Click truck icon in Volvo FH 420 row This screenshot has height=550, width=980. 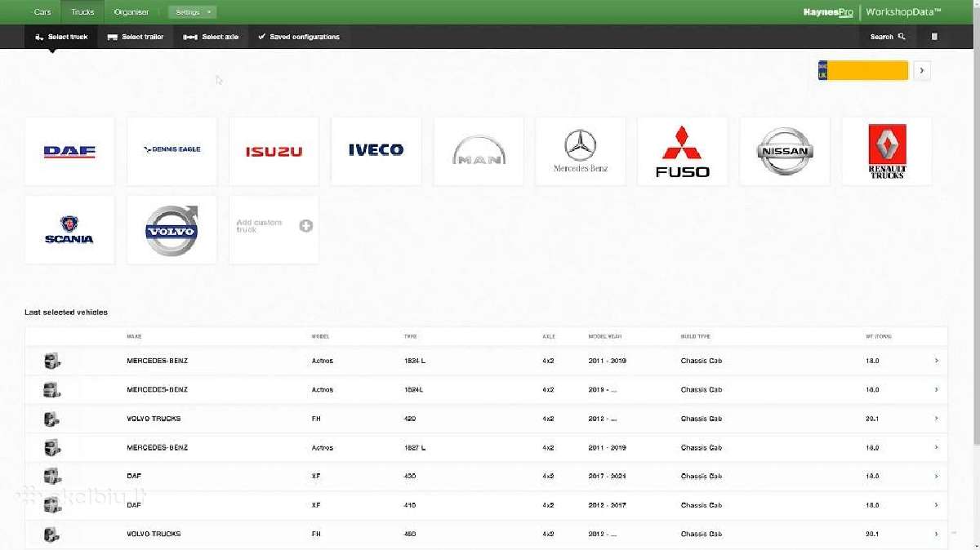(x=52, y=419)
